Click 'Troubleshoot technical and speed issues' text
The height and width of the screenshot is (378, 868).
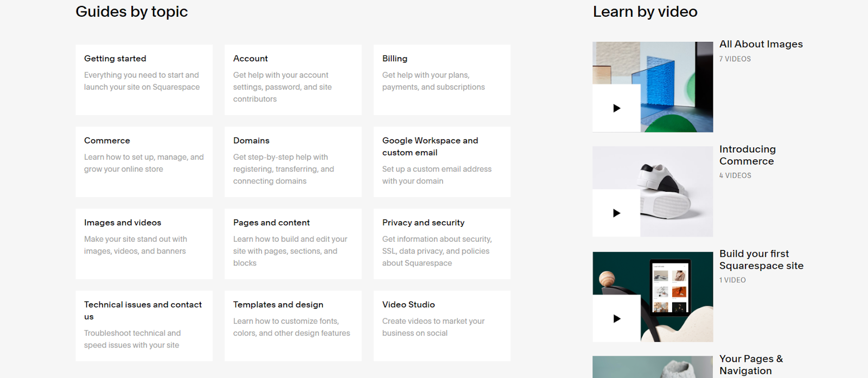[x=132, y=339]
